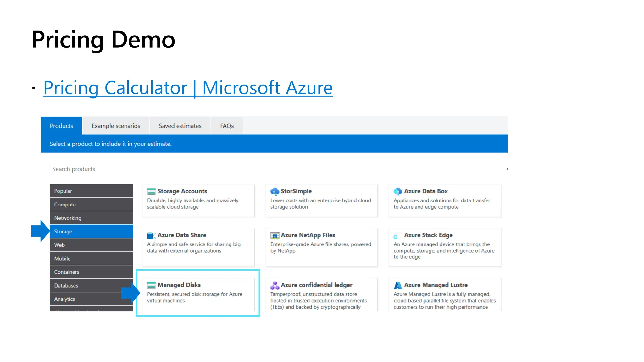Click the Azure Data Box icon
Image resolution: width=644 pixels, height=362 pixels.
click(398, 191)
